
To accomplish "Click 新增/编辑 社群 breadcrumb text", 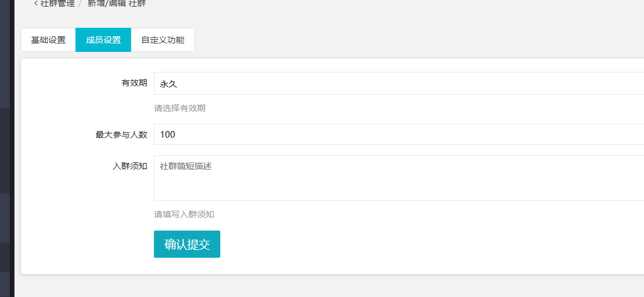I will pyautogui.click(x=116, y=4).
